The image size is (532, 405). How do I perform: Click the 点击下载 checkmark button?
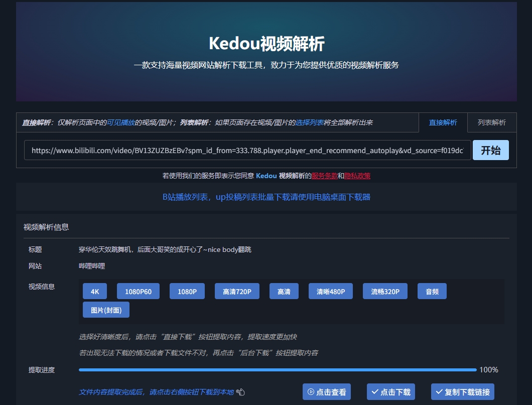coord(390,392)
